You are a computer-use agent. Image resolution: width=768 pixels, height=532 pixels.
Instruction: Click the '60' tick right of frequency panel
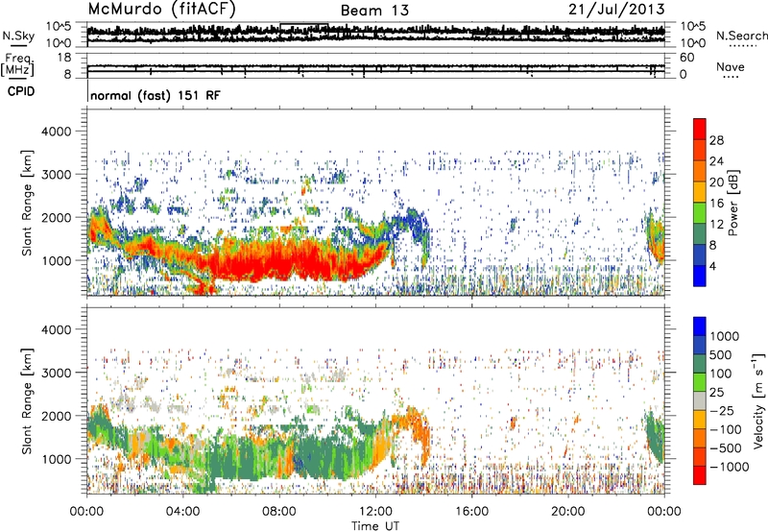(x=687, y=58)
